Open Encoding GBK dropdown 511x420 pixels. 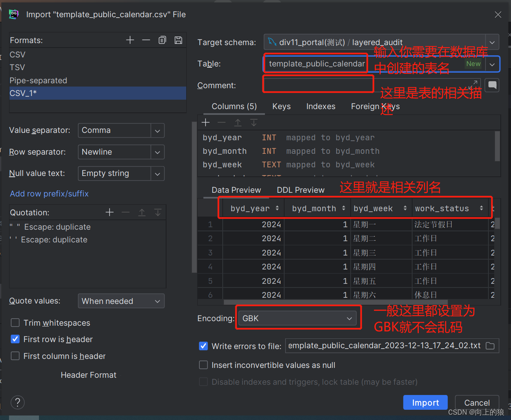tap(297, 318)
